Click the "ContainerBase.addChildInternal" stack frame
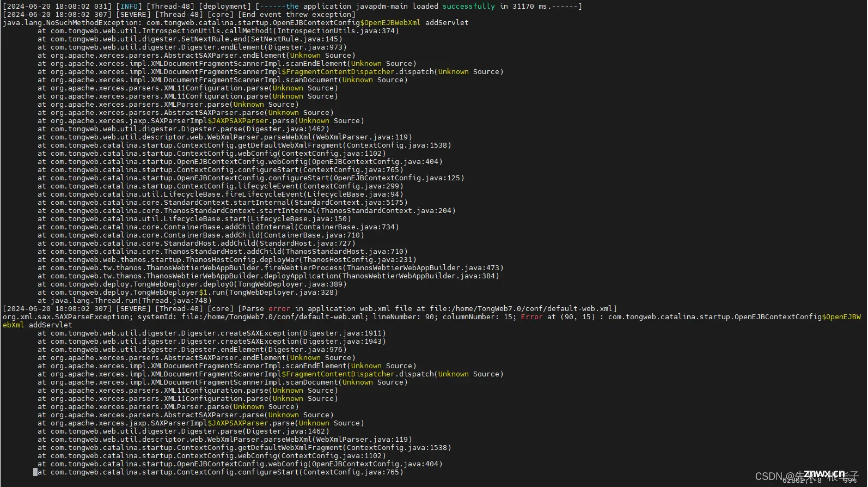 (218, 227)
